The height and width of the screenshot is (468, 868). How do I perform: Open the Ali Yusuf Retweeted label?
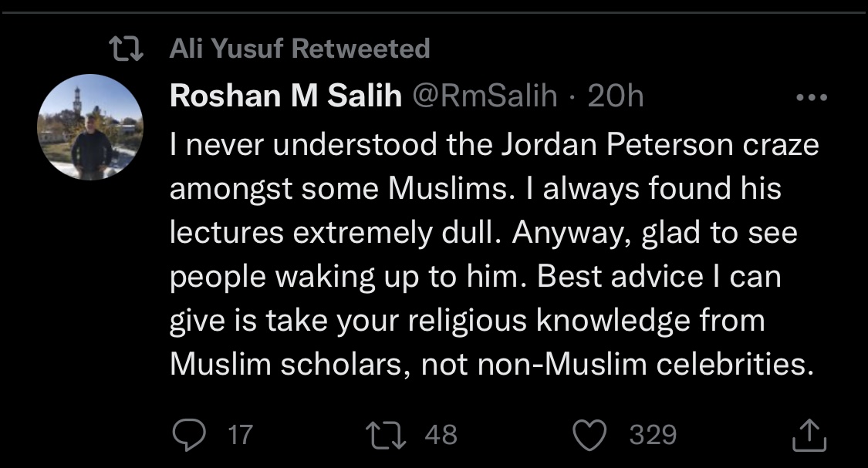click(299, 49)
